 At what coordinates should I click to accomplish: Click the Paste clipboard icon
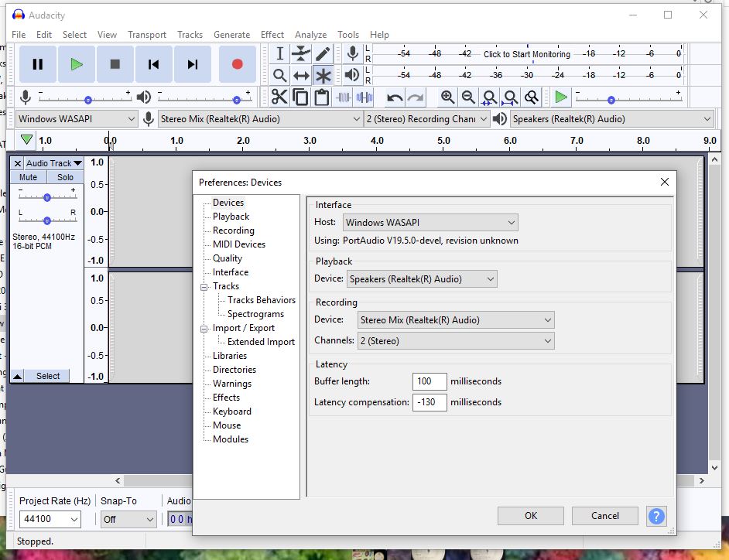click(x=322, y=97)
